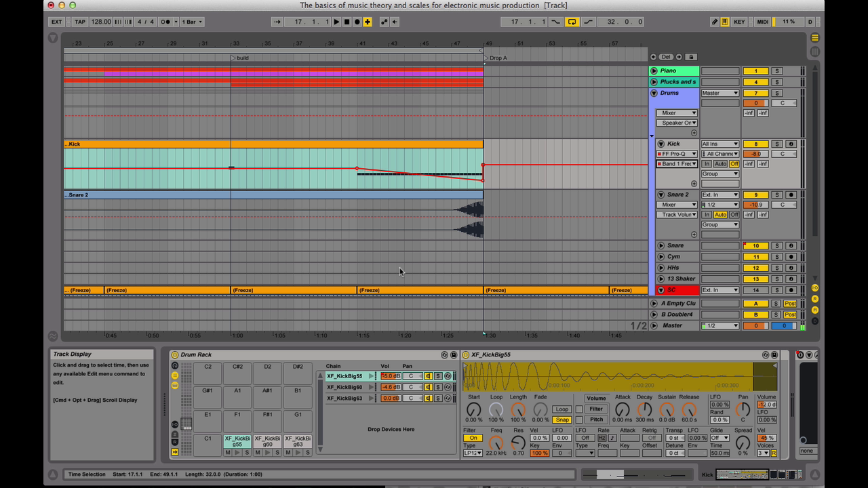Add automation lane plus on Kick track

click(694, 184)
